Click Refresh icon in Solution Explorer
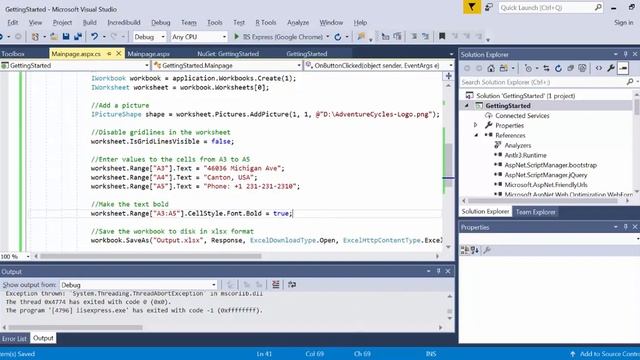 tap(558, 68)
